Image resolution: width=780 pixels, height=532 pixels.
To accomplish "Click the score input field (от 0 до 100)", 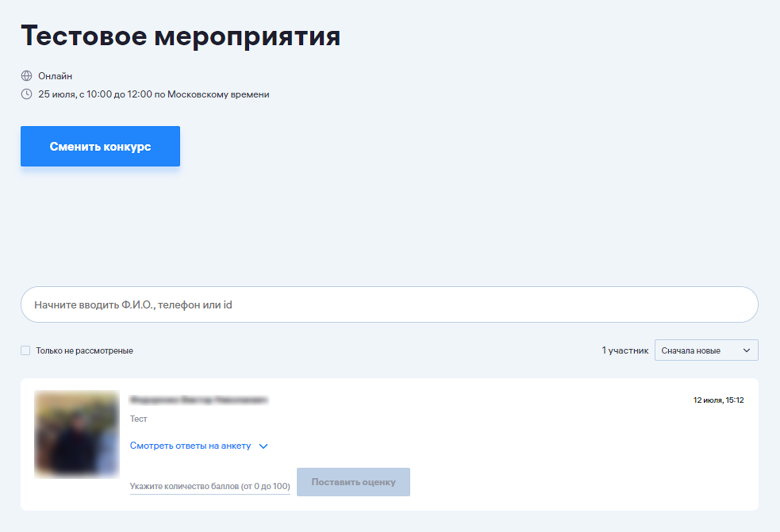I will pyautogui.click(x=210, y=486).
